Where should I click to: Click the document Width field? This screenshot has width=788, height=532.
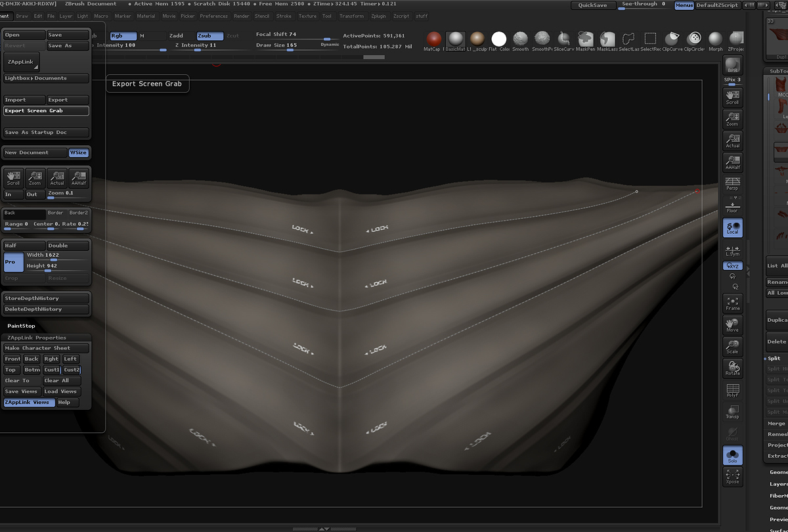57,255
